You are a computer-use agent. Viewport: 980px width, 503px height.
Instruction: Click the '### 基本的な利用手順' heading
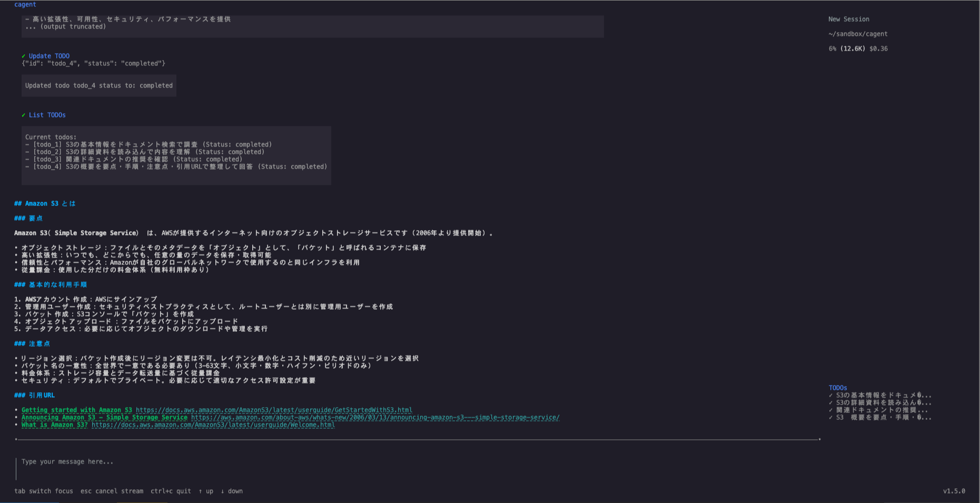point(51,284)
